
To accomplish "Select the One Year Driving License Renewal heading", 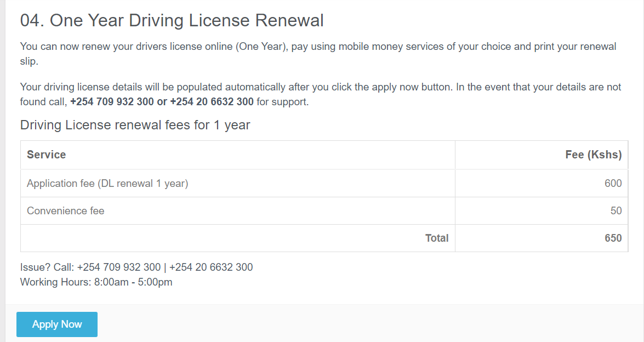I will pos(172,21).
